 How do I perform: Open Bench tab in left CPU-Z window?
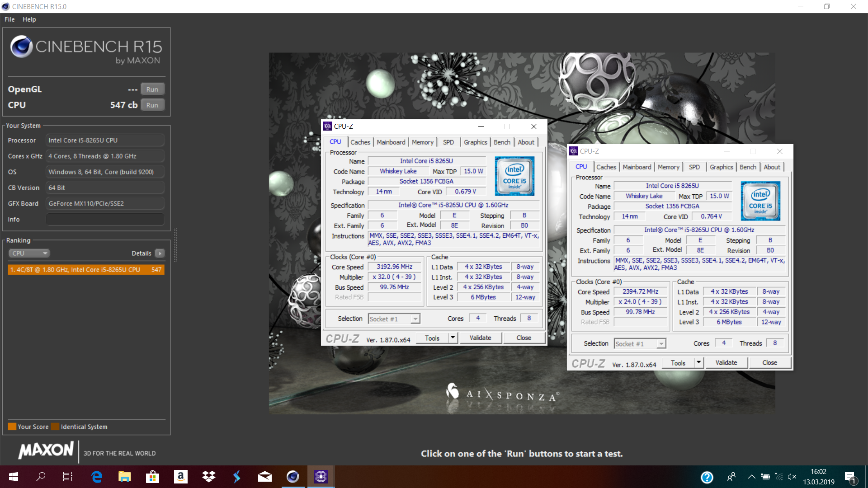[x=502, y=142]
